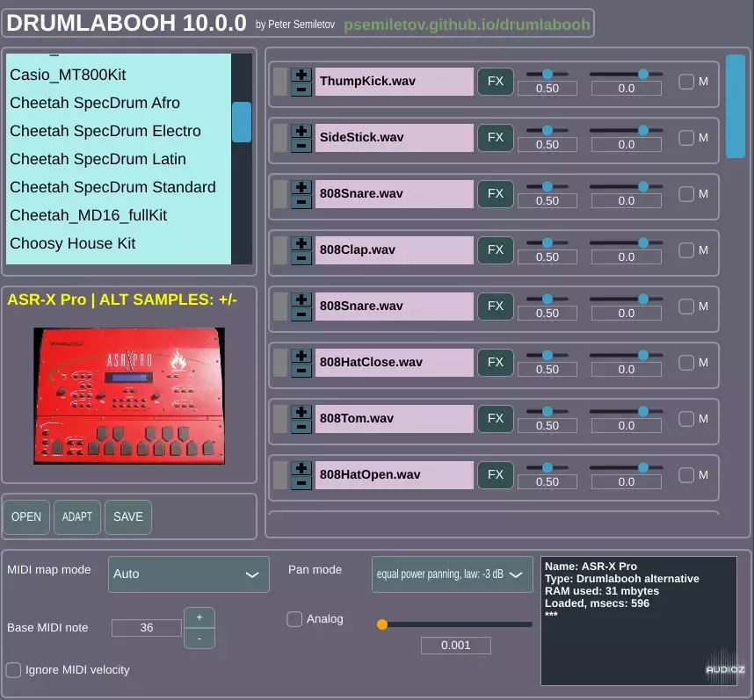Click the grey pad indicator beside SideStick.wav

click(280, 137)
